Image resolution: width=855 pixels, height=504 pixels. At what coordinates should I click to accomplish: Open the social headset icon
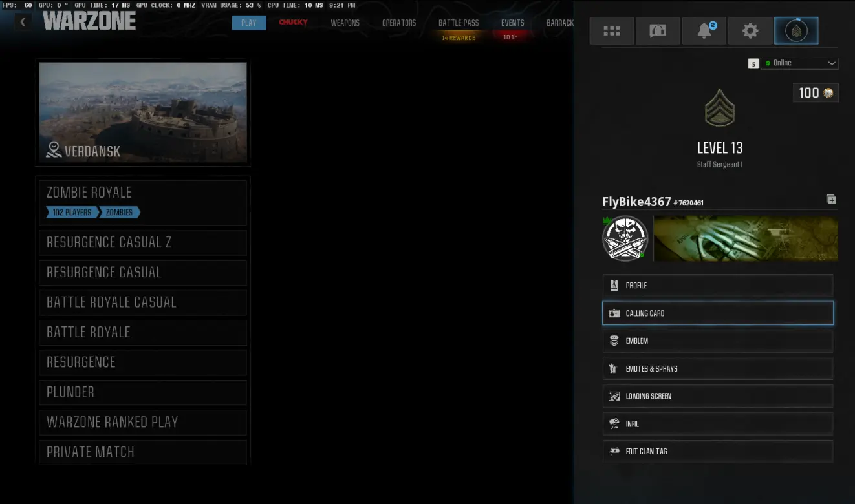point(658,31)
